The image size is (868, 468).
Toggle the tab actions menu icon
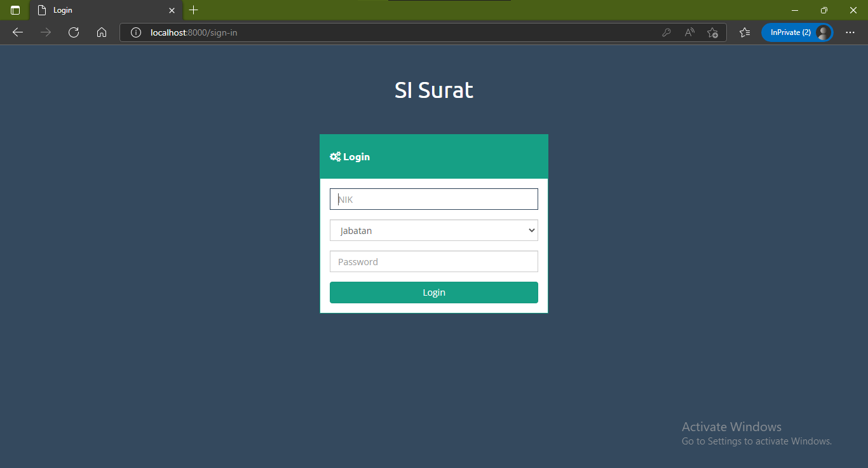(x=14, y=10)
